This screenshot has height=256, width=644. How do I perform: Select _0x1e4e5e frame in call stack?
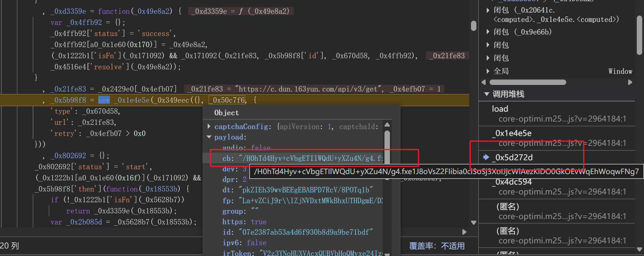point(512,133)
